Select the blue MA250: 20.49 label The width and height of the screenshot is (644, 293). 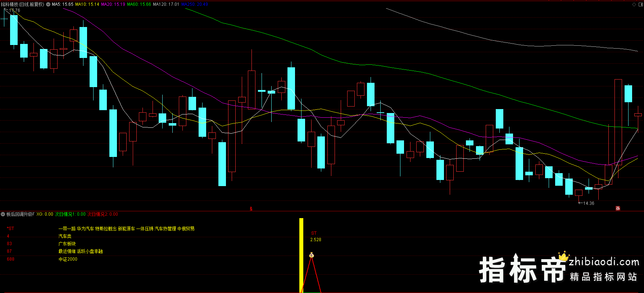195,4
